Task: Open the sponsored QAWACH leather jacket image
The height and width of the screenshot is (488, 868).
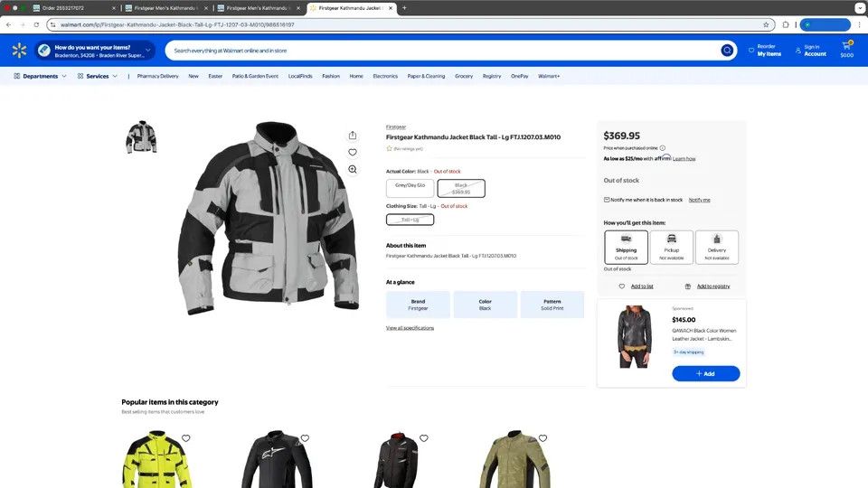Action: click(635, 336)
